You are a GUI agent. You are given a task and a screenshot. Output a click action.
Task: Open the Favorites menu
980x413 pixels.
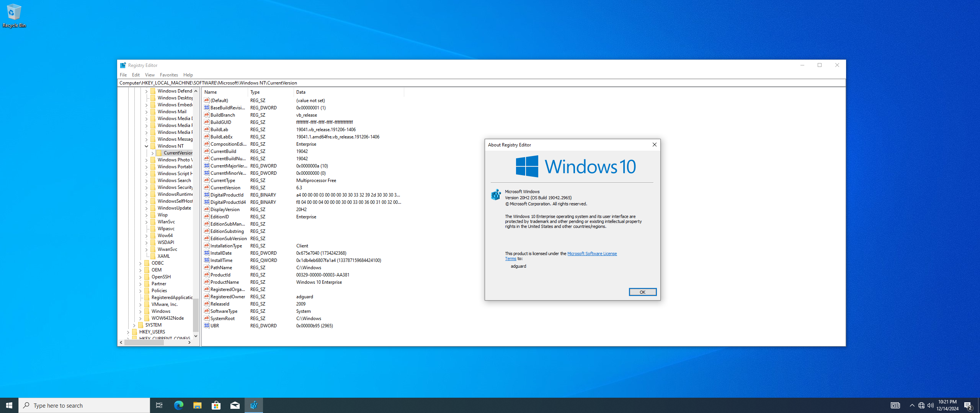(x=169, y=75)
